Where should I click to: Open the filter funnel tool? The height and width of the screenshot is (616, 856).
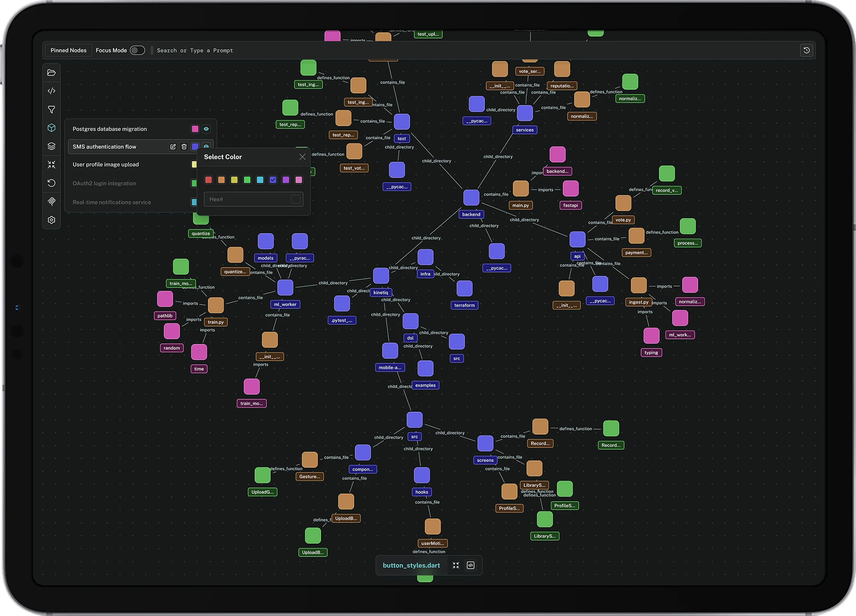pyautogui.click(x=51, y=110)
